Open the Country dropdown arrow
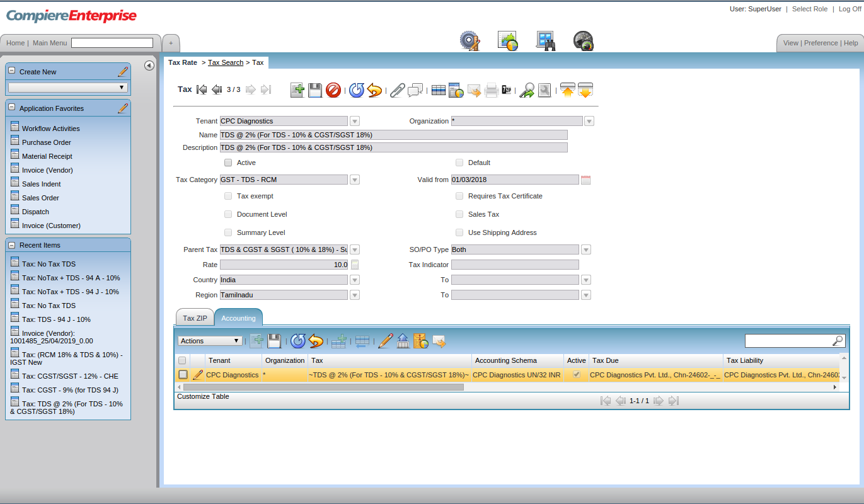 pyautogui.click(x=355, y=280)
